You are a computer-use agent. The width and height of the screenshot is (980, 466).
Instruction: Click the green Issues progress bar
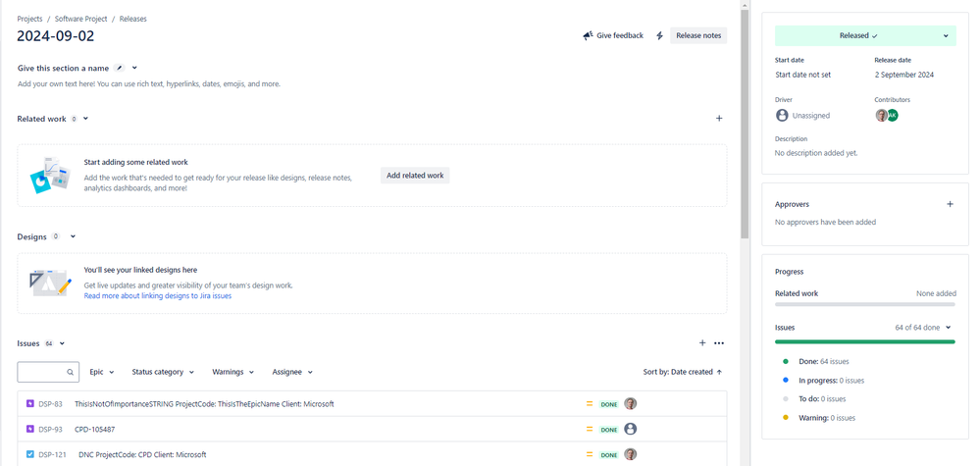[865, 341]
